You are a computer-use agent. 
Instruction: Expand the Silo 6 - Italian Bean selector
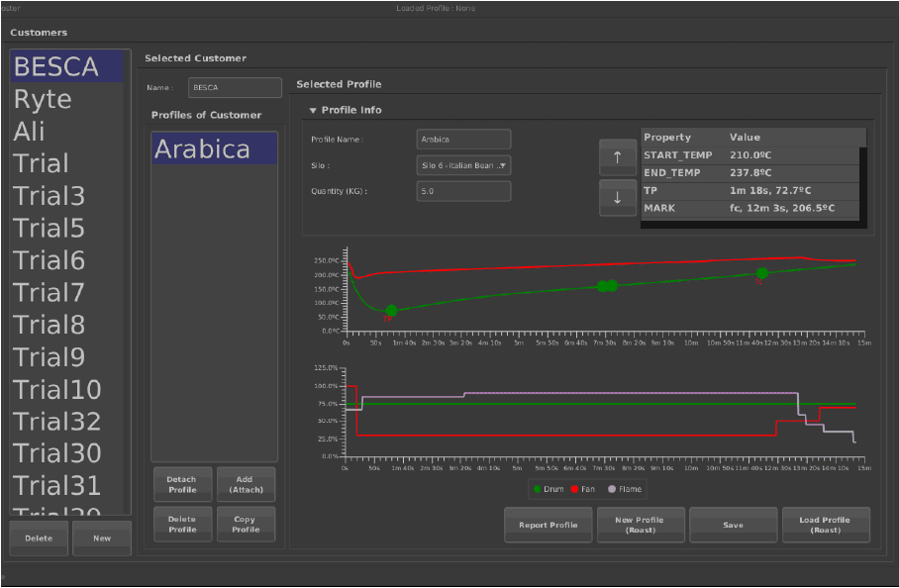coord(462,166)
